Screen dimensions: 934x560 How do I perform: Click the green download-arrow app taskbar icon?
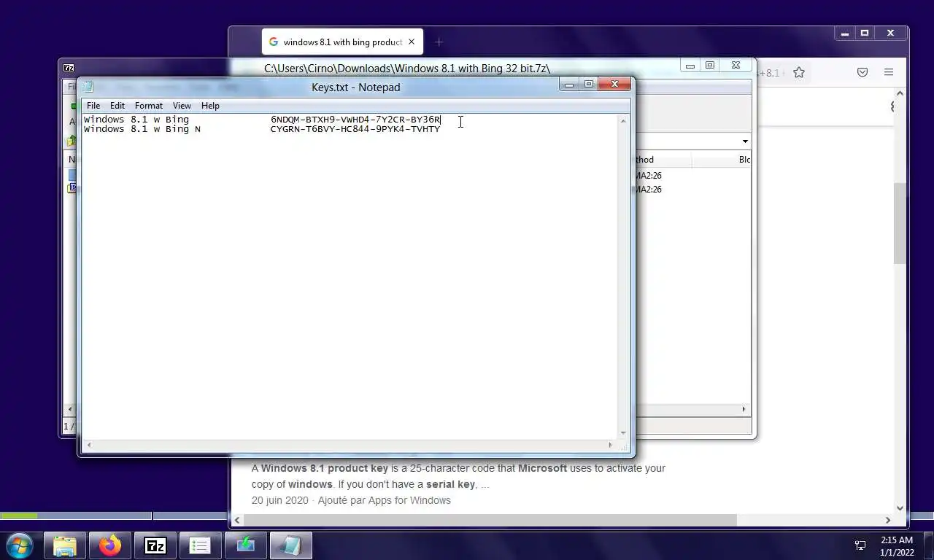click(245, 545)
